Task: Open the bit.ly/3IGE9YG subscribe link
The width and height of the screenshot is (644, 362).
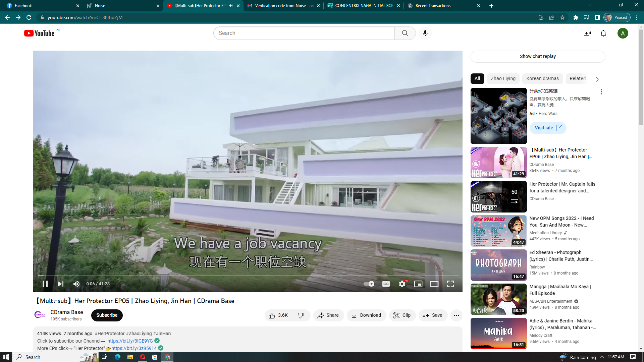Action: pos(130,341)
